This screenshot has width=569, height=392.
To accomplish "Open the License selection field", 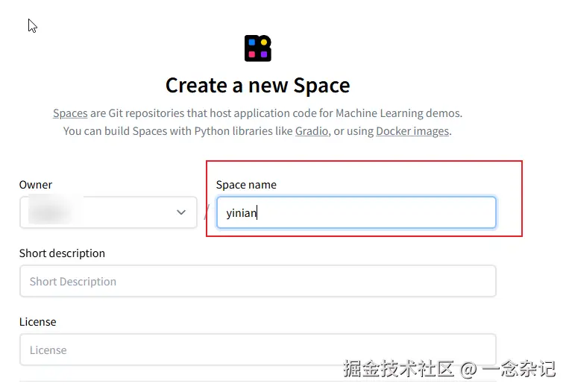I will coord(257,350).
